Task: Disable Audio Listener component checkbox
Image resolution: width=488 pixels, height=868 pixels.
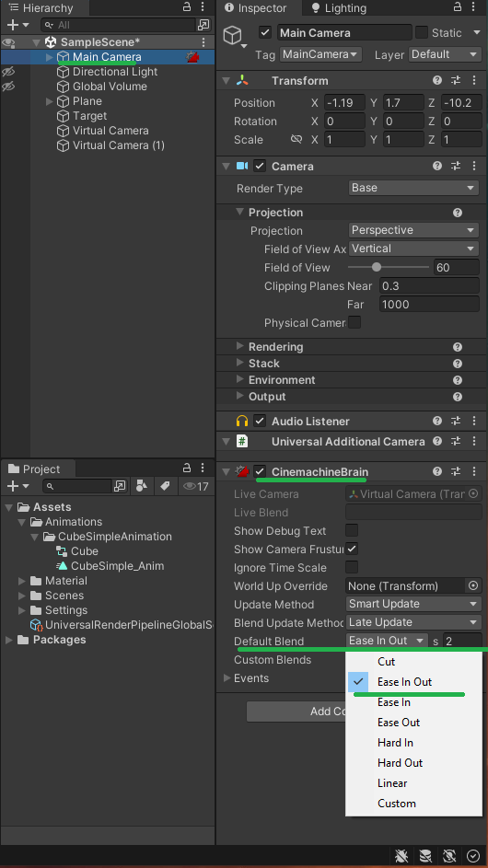Action: (x=260, y=421)
